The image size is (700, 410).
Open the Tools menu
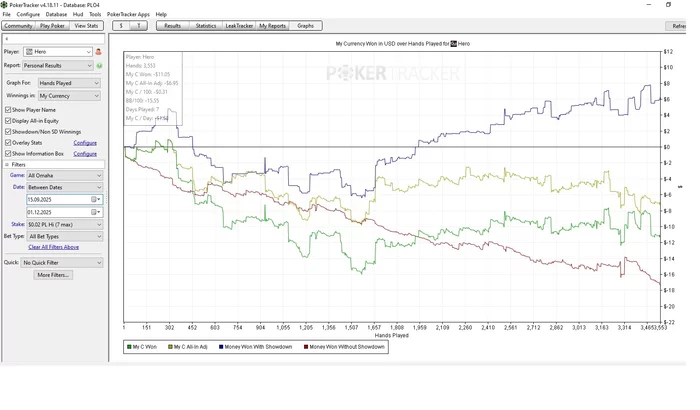coord(95,14)
